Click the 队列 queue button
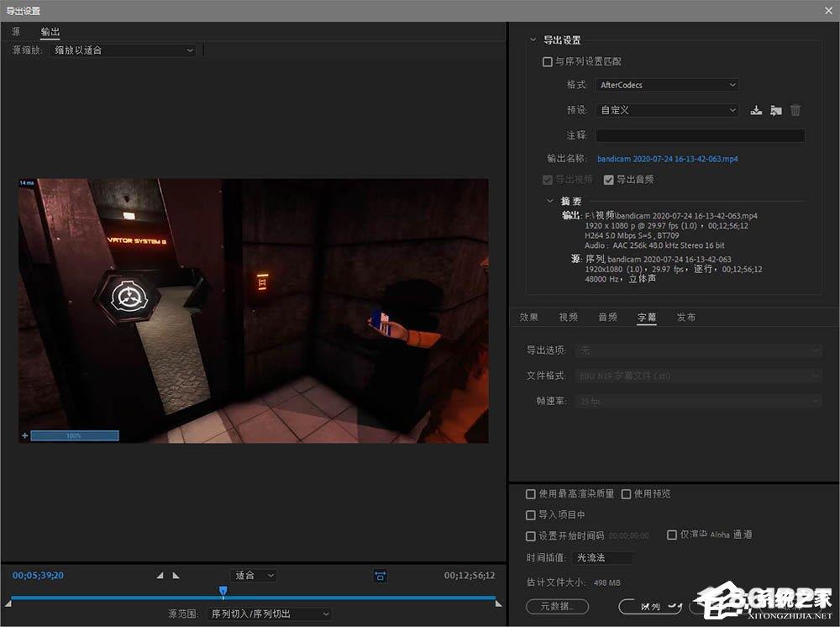Image resolution: width=840 pixels, height=627 pixels. click(650, 607)
